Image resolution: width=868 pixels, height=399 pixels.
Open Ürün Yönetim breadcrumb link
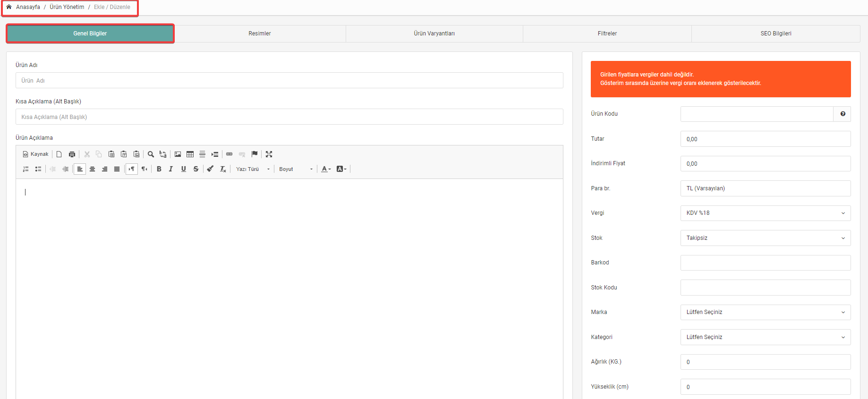click(67, 7)
